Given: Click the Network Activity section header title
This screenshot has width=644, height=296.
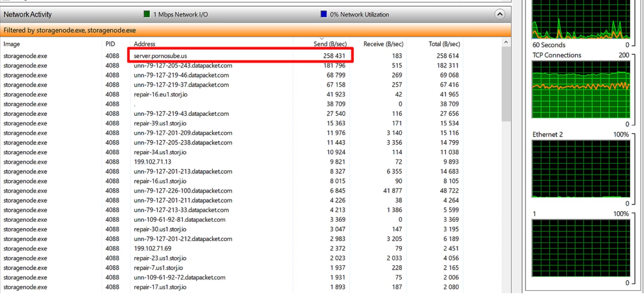Looking at the screenshot, I should (x=27, y=14).
